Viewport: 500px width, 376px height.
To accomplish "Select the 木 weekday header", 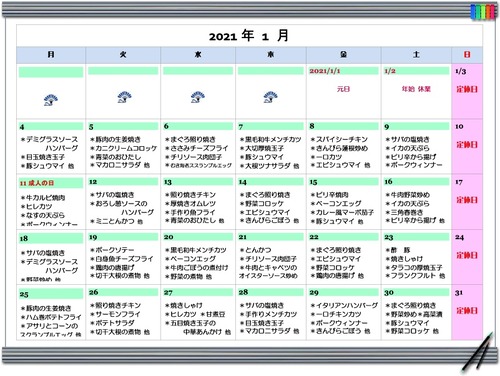I will point(271,54).
